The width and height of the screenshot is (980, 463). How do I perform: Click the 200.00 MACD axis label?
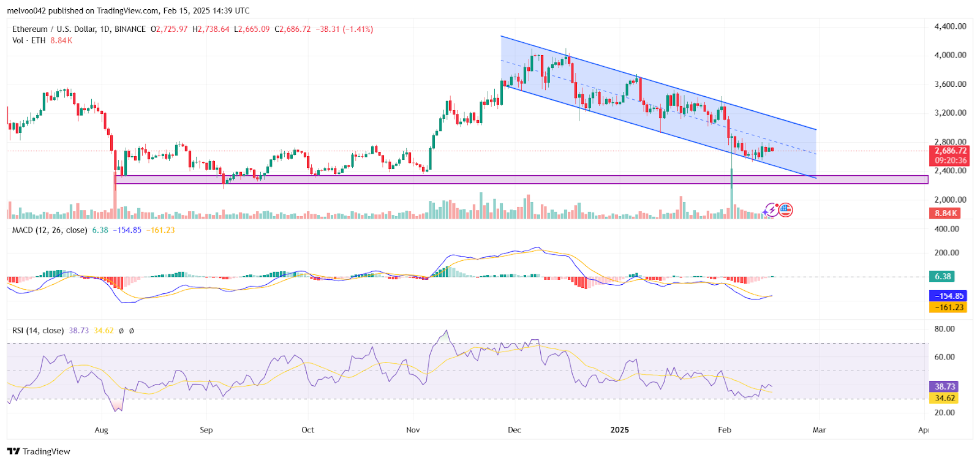coord(946,253)
